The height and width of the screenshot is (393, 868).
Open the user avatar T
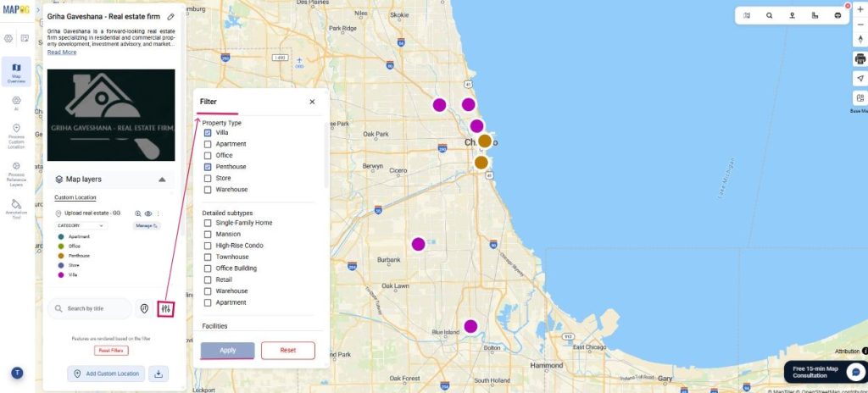17,373
